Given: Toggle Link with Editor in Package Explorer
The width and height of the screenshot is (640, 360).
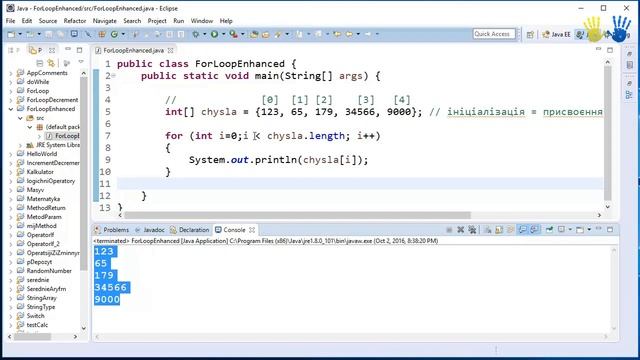Looking at the screenshot, I should [51, 63].
